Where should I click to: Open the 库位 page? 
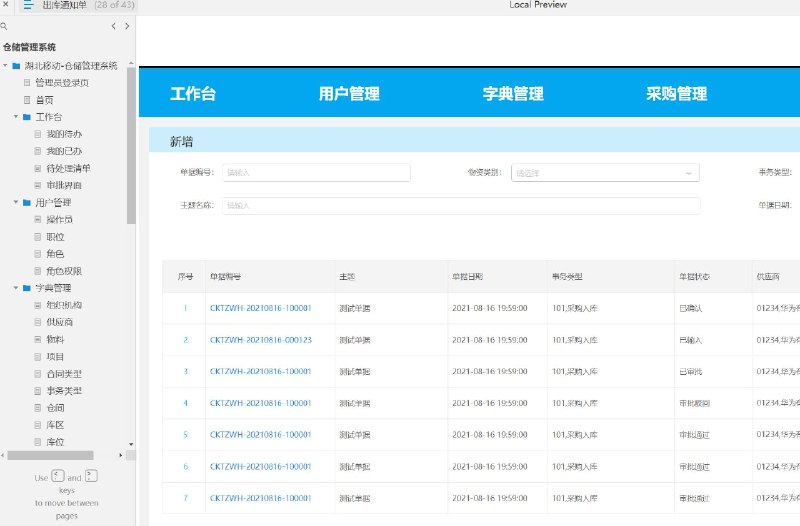(x=56, y=442)
